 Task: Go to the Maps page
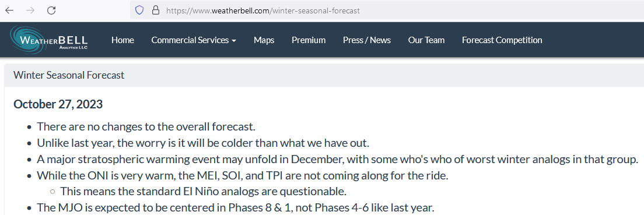[264, 40]
